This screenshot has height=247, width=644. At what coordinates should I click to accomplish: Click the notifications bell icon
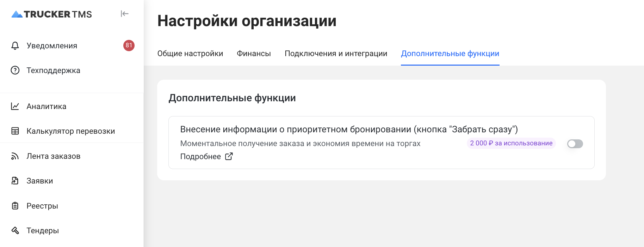coord(15,46)
